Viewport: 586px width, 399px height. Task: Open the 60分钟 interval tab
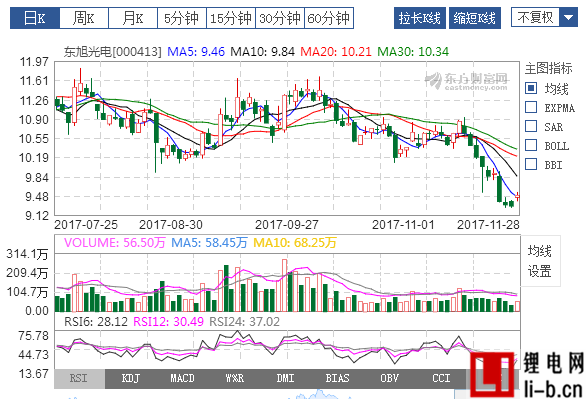329,18
